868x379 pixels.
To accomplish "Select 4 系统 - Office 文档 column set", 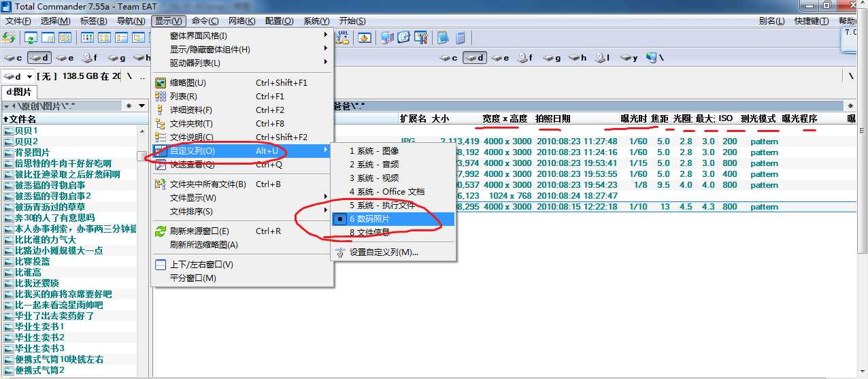I will 393,192.
